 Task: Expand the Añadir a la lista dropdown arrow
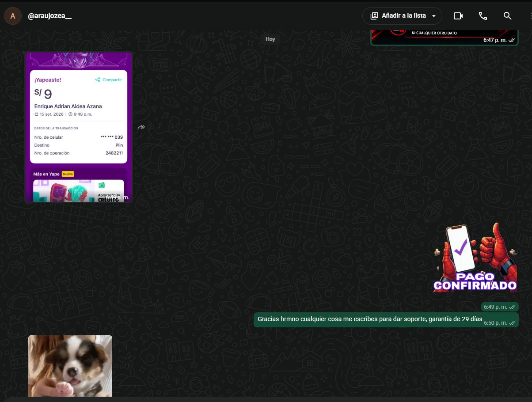[434, 16]
